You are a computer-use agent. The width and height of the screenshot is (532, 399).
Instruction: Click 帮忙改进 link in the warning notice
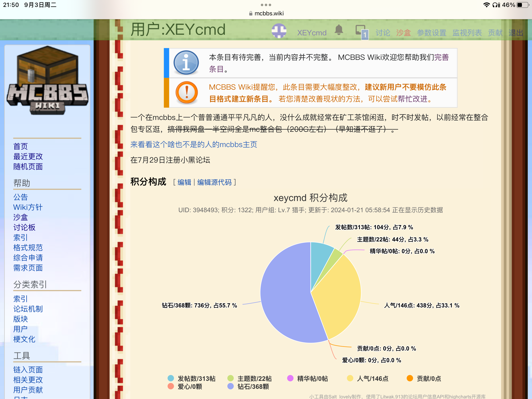coord(413,99)
